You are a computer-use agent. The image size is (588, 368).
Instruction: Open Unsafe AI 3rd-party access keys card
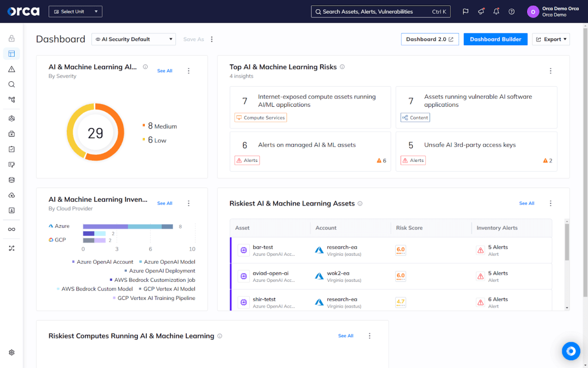point(476,152)
